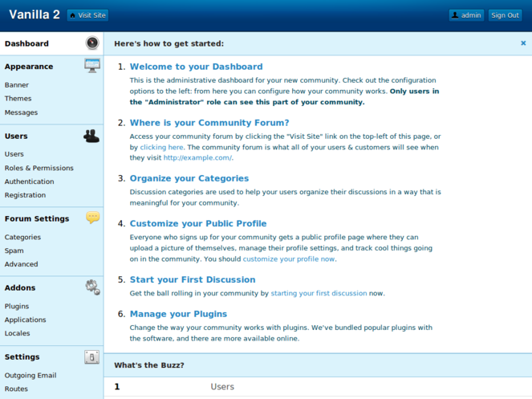
Task: Follow the 'clicking here' forum link
Action: 162,148
